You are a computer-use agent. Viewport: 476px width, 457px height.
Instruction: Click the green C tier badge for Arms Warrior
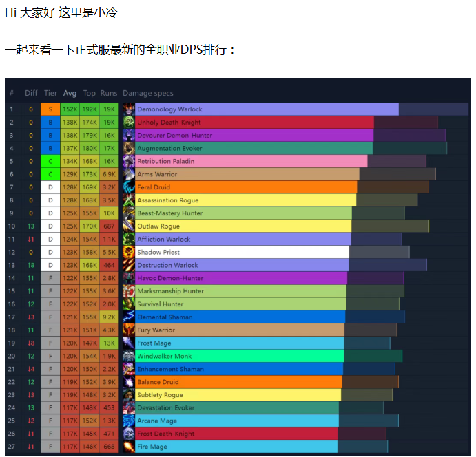[x=50, y=174]
